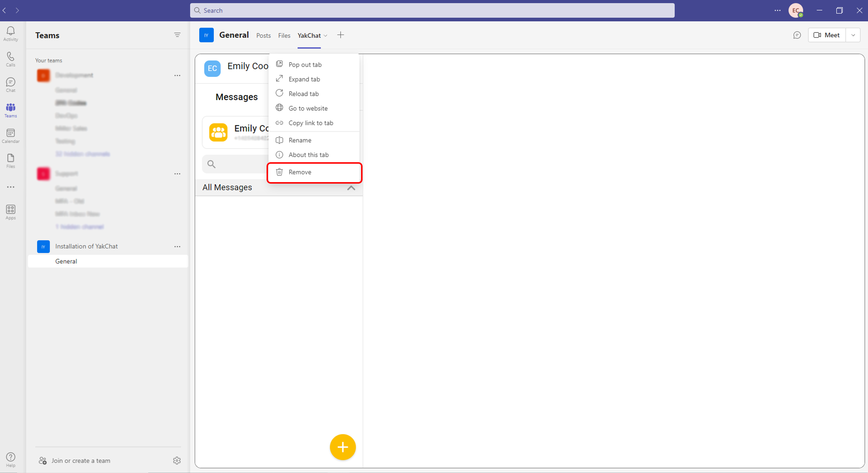868x473 pixels.
Task: Open the Files section
Action: [x=10, y=161]
